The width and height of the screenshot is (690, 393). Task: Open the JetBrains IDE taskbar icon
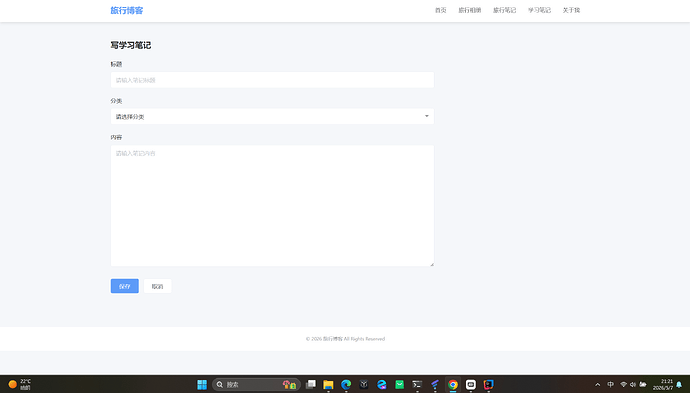(x=488, y=384)
